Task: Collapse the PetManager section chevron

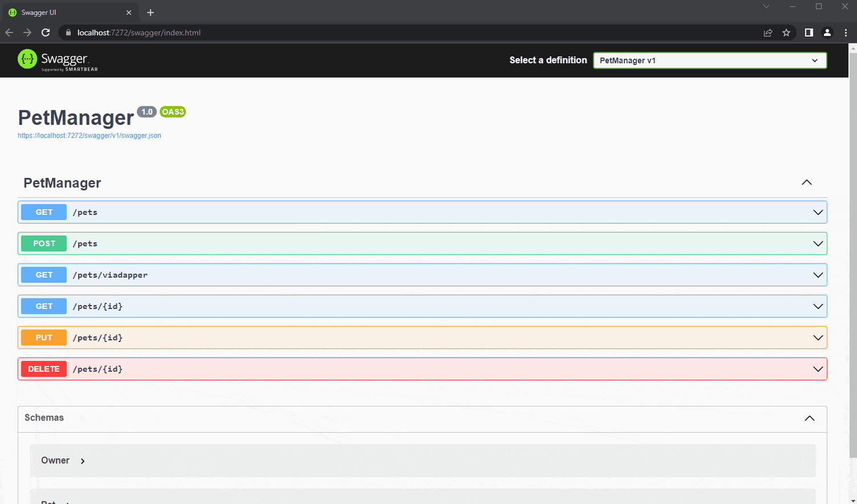Action: pyautogui.click(x=807, y=182)
